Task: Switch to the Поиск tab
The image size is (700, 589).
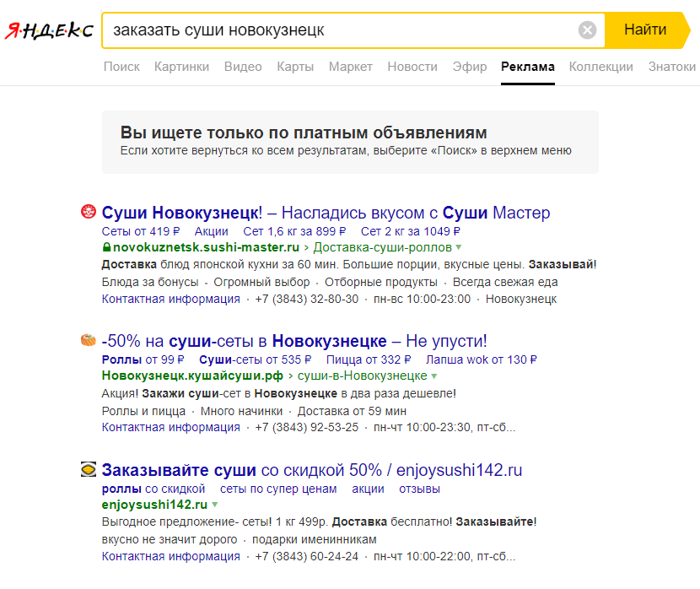Action: click(x=121, y=67)
